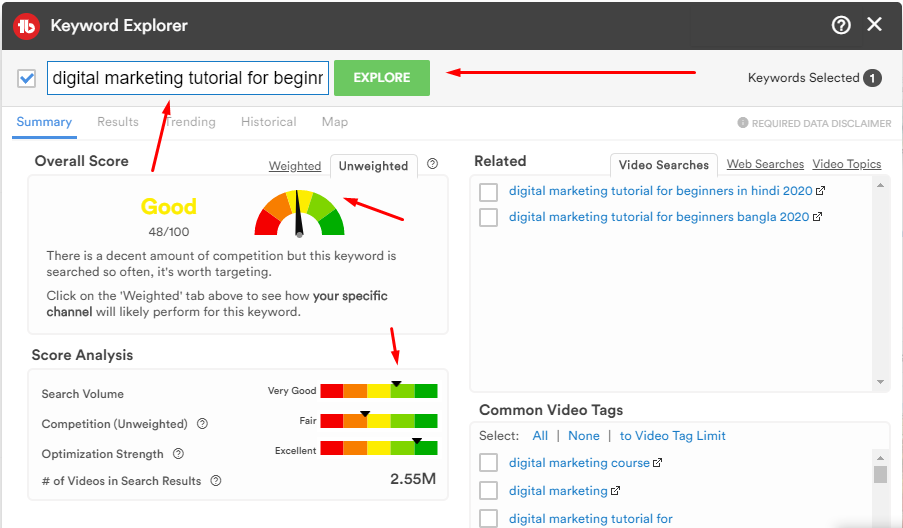Switch to the Summary tab
Image resolution: width=903 pixels, height=528 pixels.
click(44, 122)
